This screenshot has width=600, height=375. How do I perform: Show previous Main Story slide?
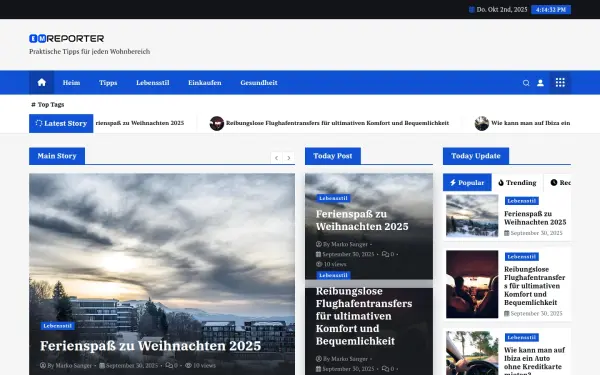(276, 158)
